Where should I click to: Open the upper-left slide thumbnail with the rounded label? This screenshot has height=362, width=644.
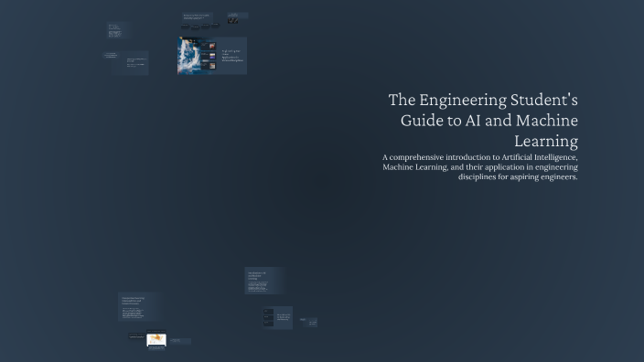(x=125, y=63)
